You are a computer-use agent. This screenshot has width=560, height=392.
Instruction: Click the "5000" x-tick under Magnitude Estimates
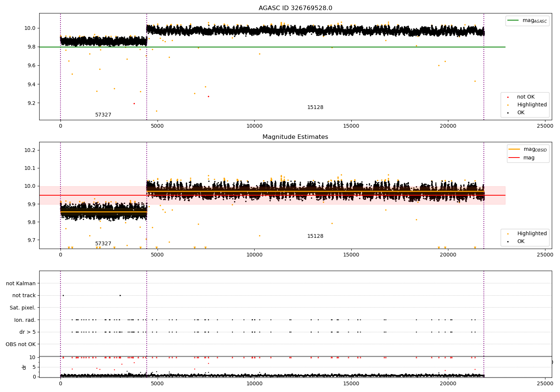click(x=157, y=255)
